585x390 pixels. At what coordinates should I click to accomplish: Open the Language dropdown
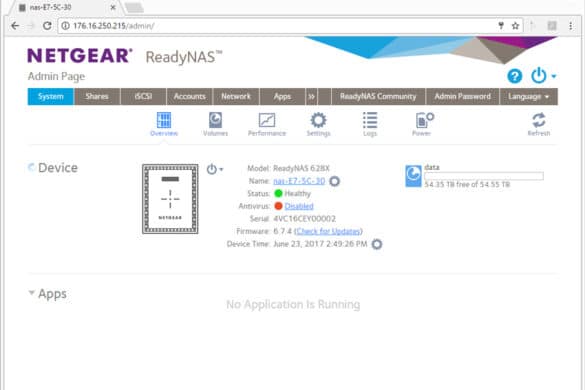(529, 96)
